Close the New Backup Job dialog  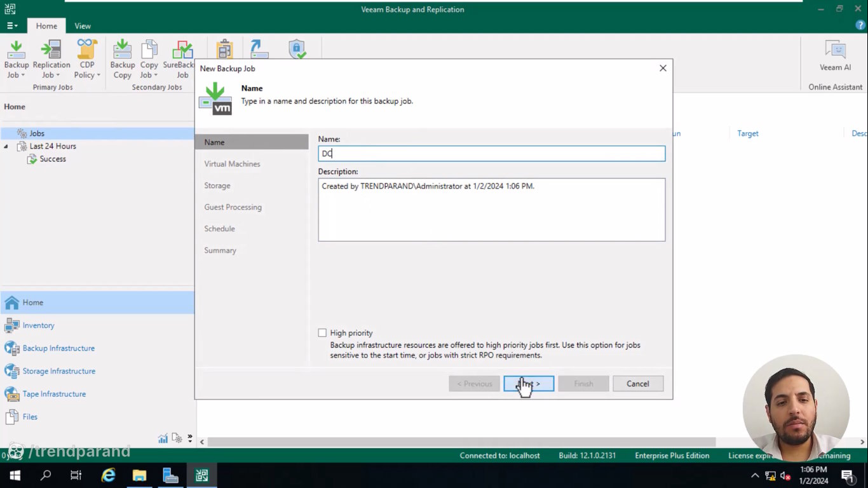tap(663, 68)
